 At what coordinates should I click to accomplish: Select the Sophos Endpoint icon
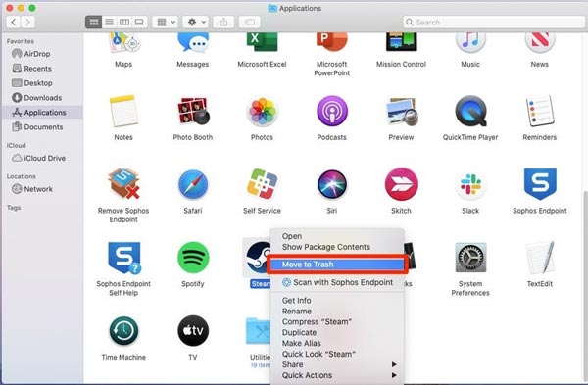click(x=540, y=184)
